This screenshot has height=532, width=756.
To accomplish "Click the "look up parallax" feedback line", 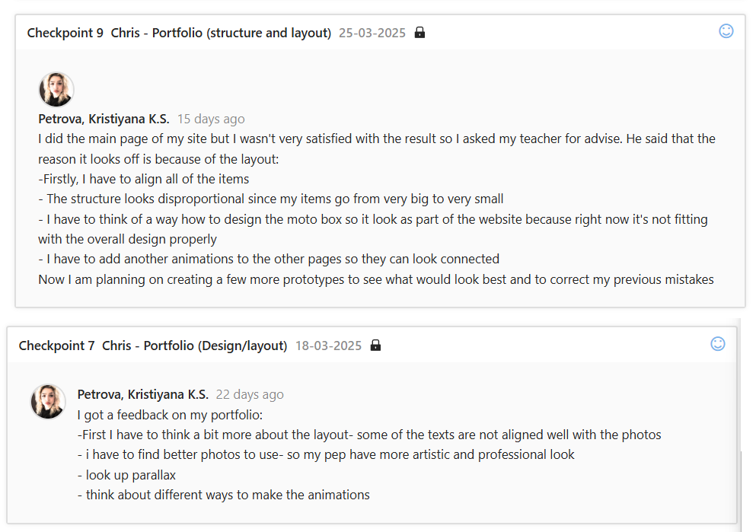I will pos(126,475).
